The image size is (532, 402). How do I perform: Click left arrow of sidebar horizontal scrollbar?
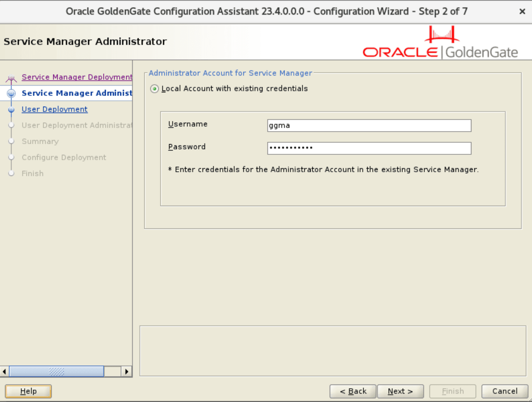tap(4, 372)
